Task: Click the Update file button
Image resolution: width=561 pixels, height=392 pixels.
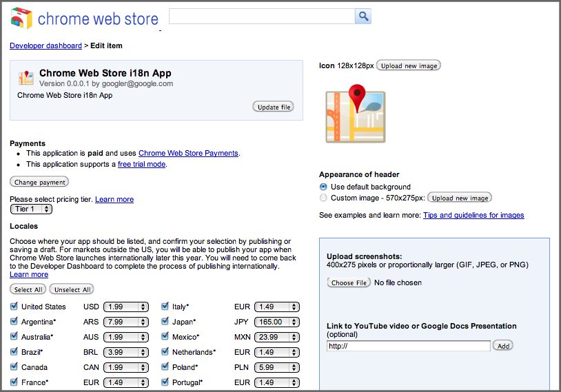Action: coord(274,107)
